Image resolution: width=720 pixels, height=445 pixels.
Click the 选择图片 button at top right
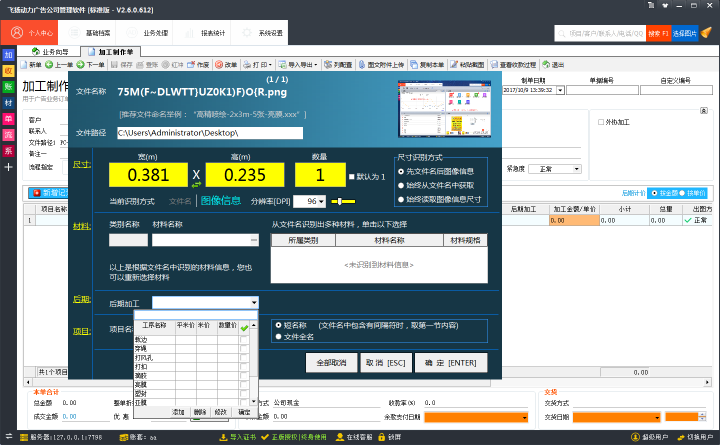coord(684,33)
